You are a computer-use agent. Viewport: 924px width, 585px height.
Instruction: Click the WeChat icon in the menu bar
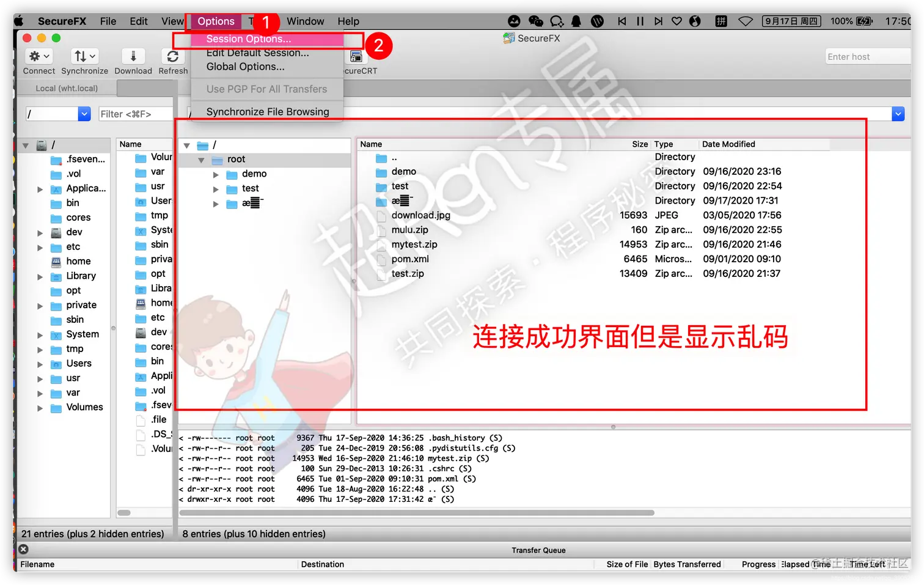click(536, 21)
